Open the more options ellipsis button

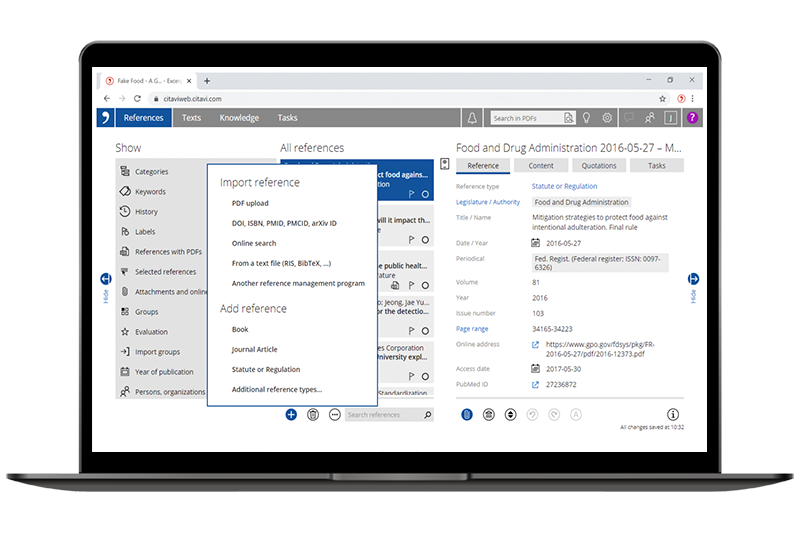point(335,415)
